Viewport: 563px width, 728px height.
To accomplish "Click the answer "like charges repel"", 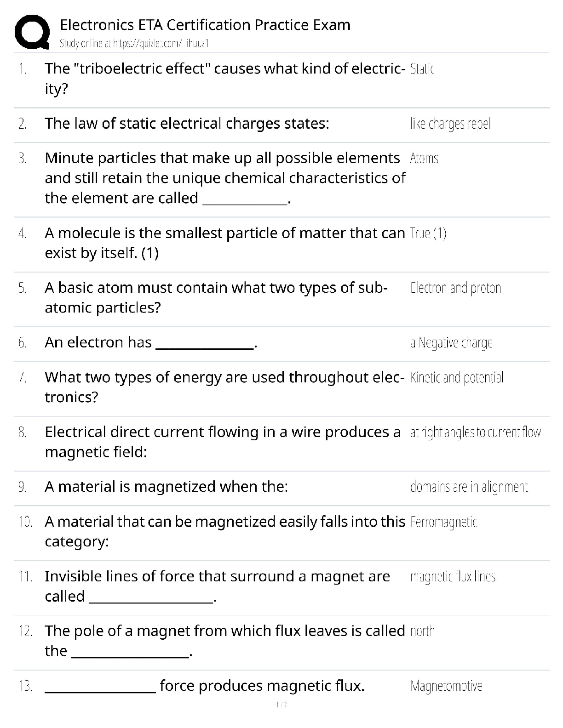I will click(450, 124).
